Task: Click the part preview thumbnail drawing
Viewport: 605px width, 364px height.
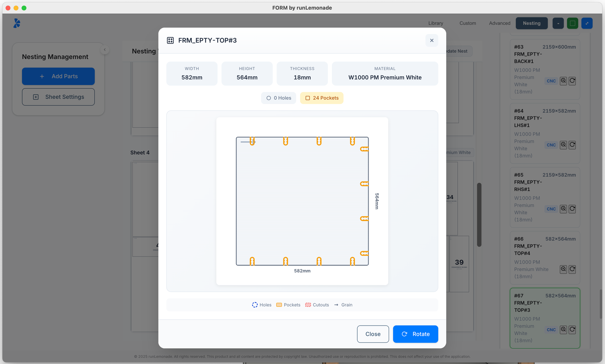Action: click(302, 201)
